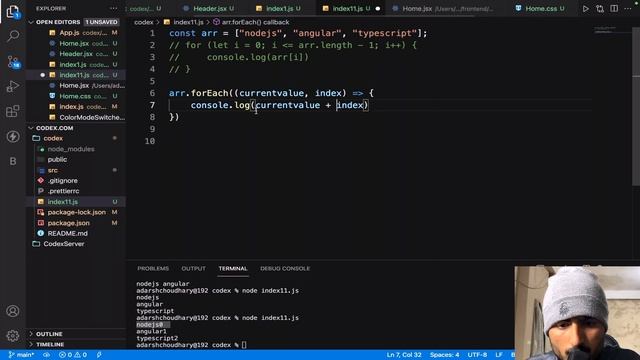The image size is (640, 360).
Task: Open Source Control view icon
Action: tap(13, 62)
